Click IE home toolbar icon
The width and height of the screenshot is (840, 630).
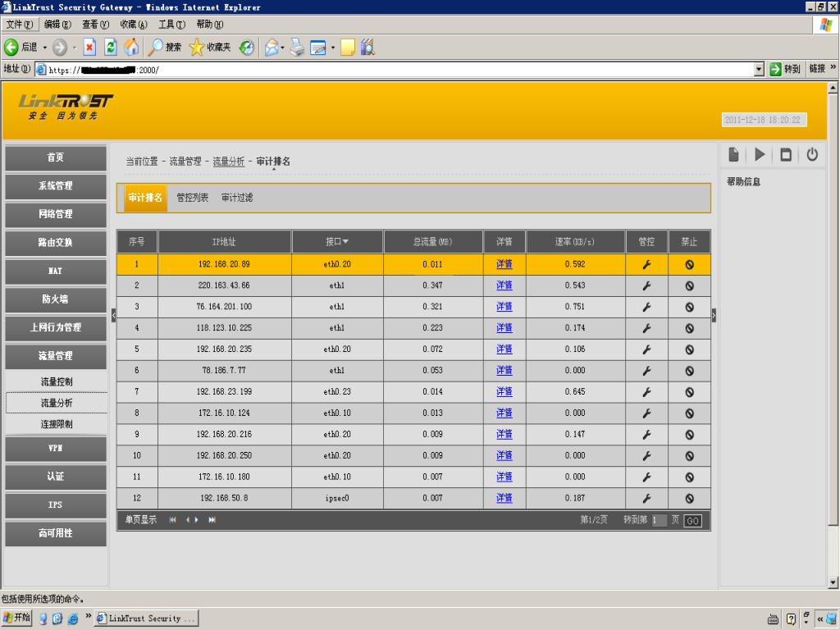pos(131,47)
